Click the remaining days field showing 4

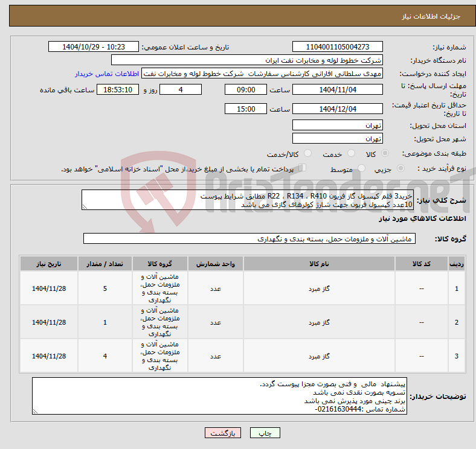pyautogui.click(x=181, y=89)
